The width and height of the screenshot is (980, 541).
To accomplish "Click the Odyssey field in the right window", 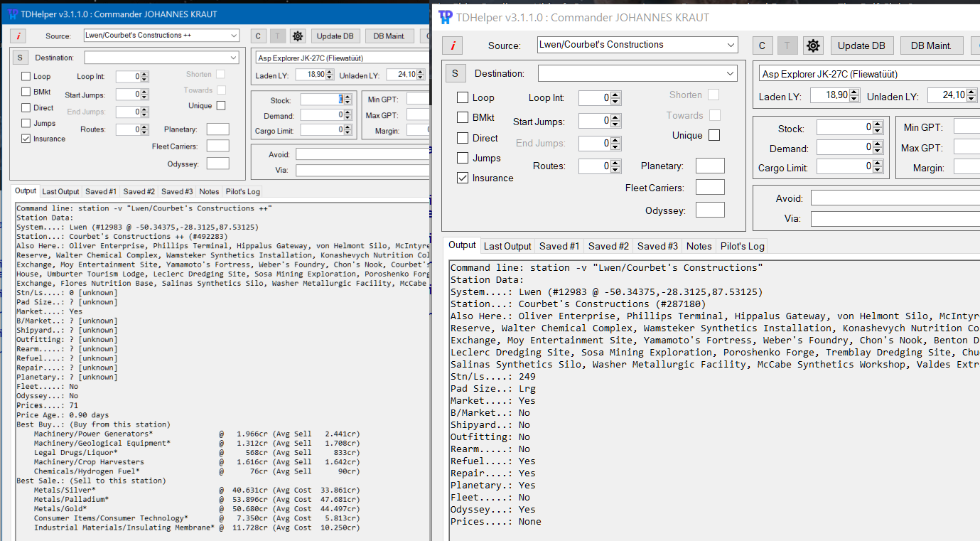I will click(710, 210).
